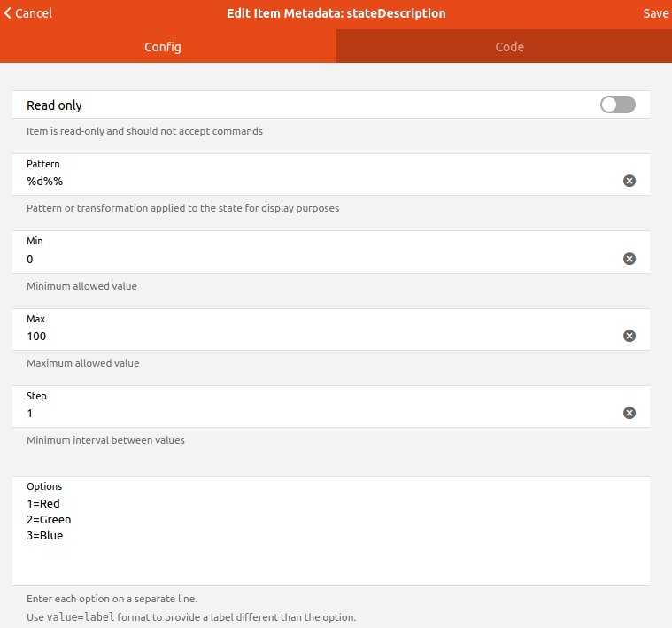Toggle the Read only switch
Viewport: 672px width, 628px height.
click(617, 105)
